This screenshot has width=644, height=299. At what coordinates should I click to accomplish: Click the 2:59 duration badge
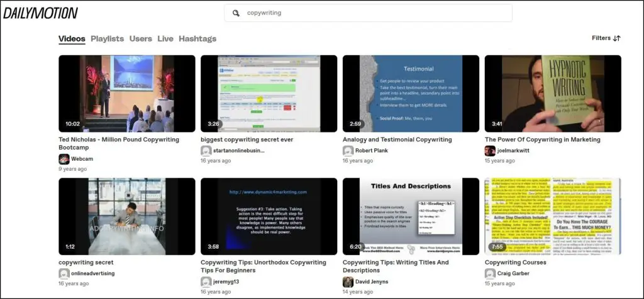point(355,124)
